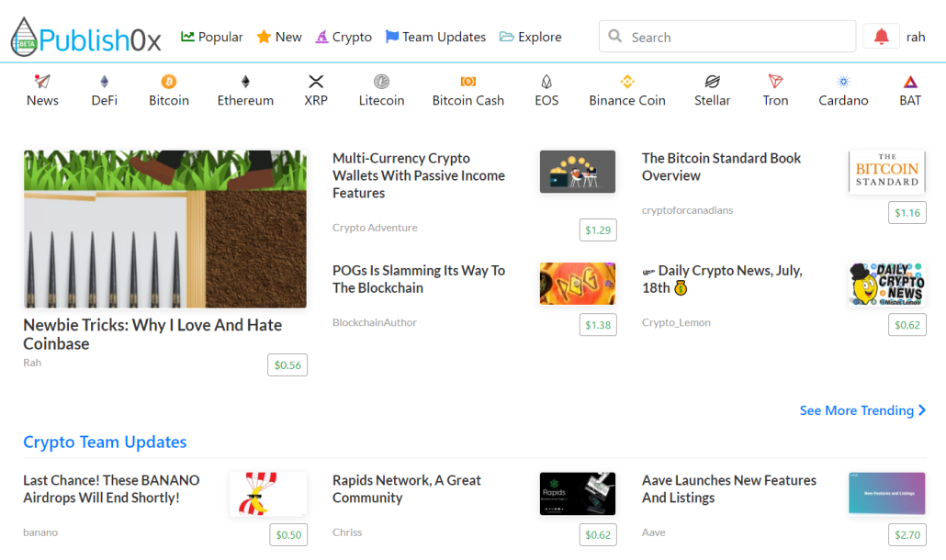946x560 pixels.
Task: Select the Stellar icon
Action: (x=713, y=82)
